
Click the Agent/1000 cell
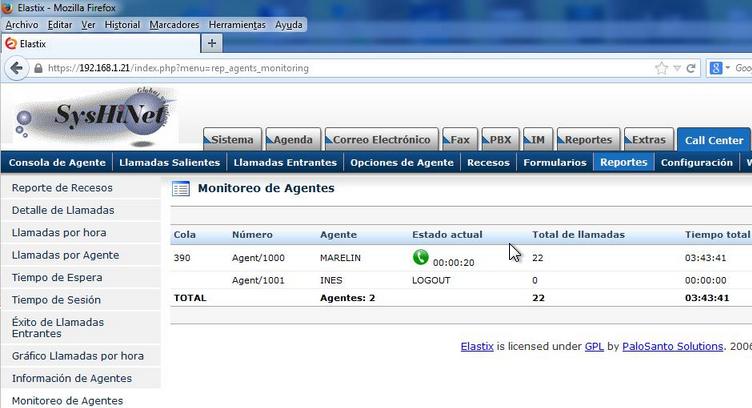(x=258, y=257)
